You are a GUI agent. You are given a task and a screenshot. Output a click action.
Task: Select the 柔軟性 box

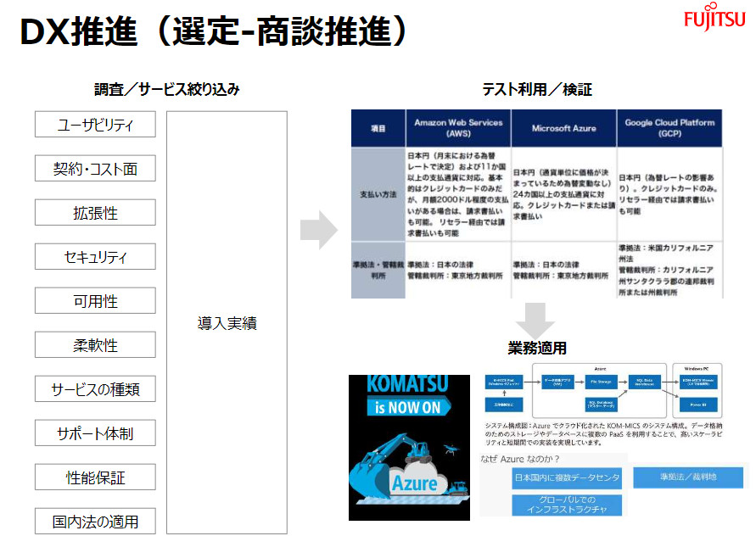pyautogui.click(x=96, y=344)
